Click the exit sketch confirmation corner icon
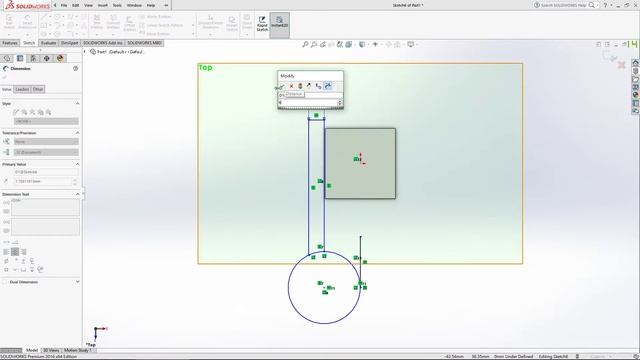 [610, 56]
